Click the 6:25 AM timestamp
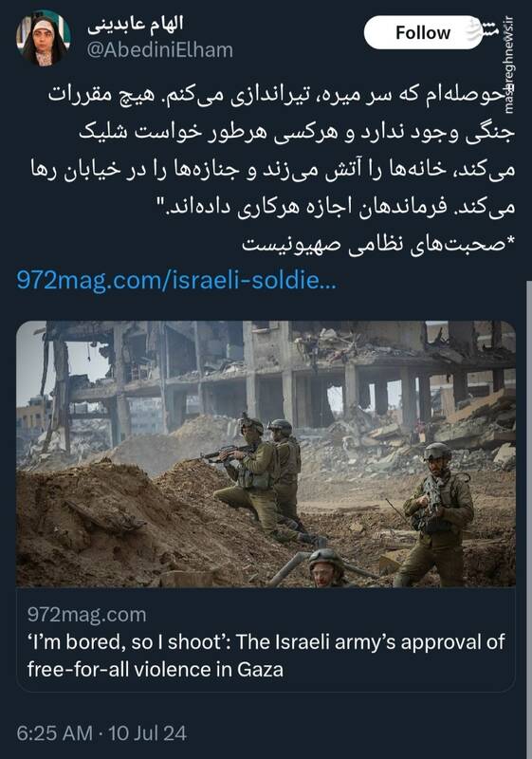 click(x=54, y=733)
